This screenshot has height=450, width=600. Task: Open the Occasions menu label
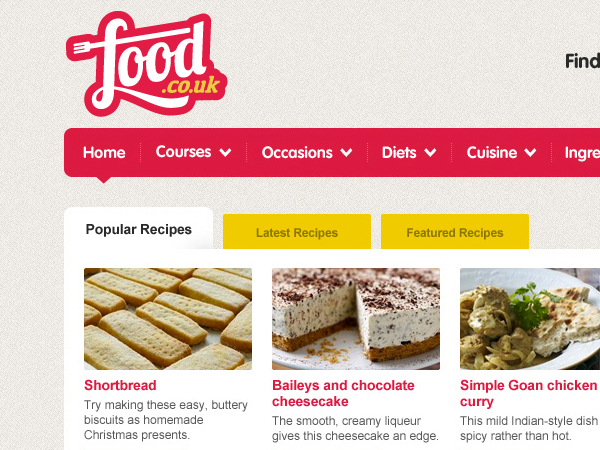tap(297, 152)
